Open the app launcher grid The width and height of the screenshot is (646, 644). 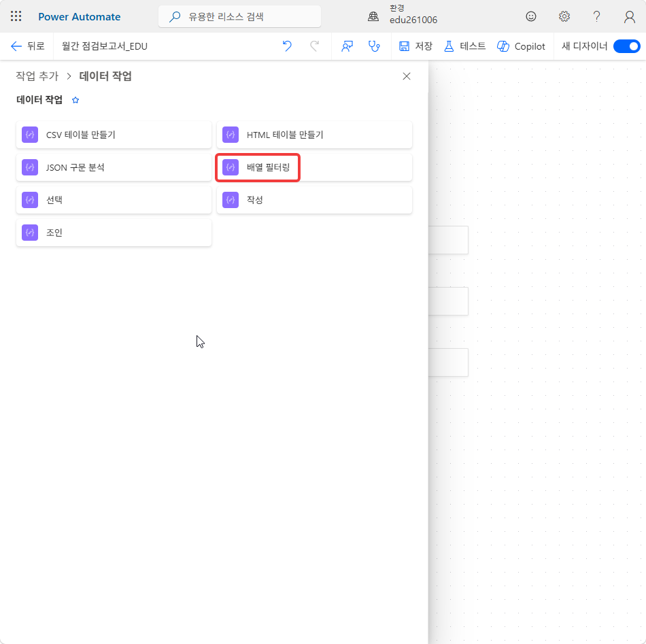pyautogui.click(x=16, y=16)
